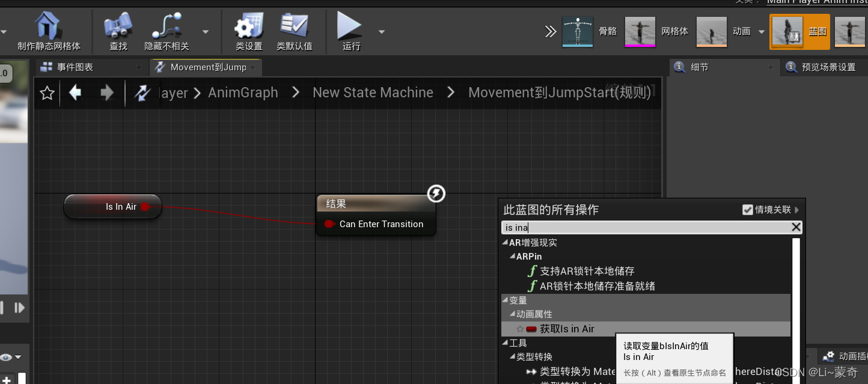Image resolution: width=868 pixels, height=384 pixels.
Task: Click the transition rule icon in breadcrumb bar
Action: click(x=142, y=93)
